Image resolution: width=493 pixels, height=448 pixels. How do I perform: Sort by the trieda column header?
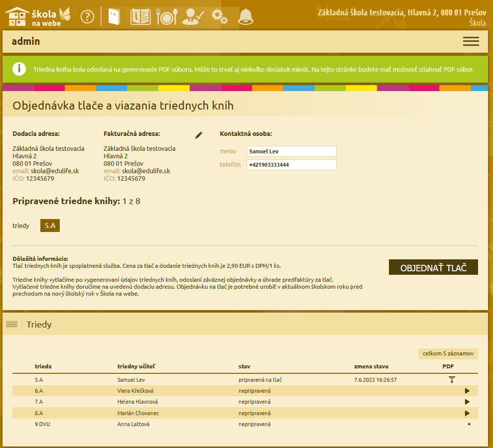[43, 366]
